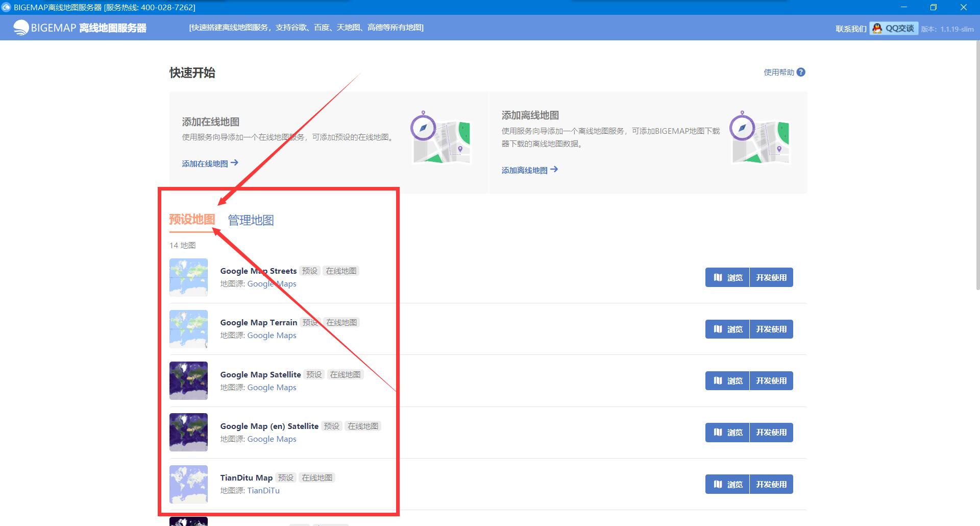Click the 联系我们 text in header
Image resolution: width=980 pixels, height=526 pixels.
[x=851, y=29]
